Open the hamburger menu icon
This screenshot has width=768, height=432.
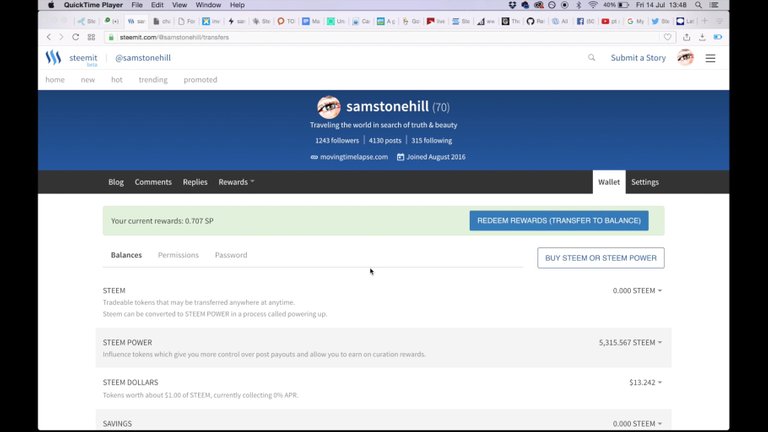[710, 58]
